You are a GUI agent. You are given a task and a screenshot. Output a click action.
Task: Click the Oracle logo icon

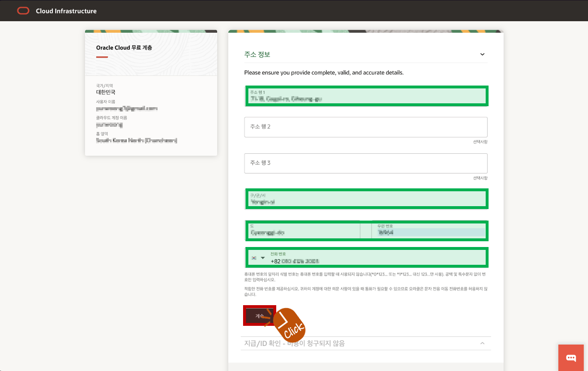[x=23, y=11]
